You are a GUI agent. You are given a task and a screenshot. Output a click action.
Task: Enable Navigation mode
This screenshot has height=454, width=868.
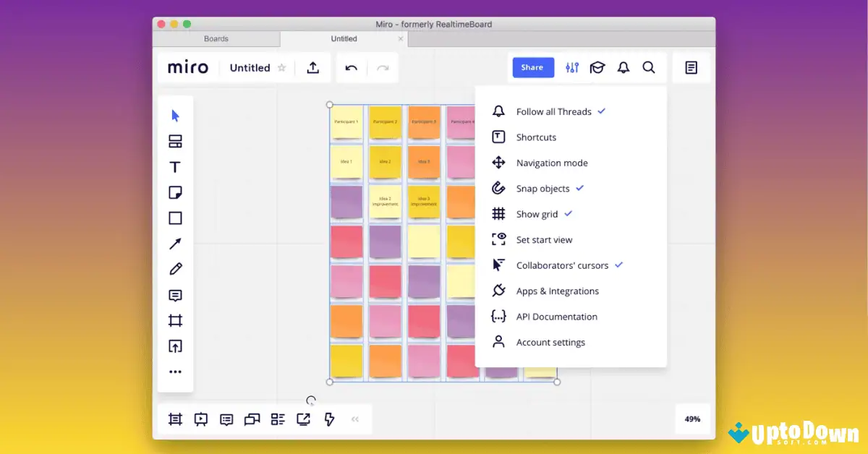tap(551, 163)
